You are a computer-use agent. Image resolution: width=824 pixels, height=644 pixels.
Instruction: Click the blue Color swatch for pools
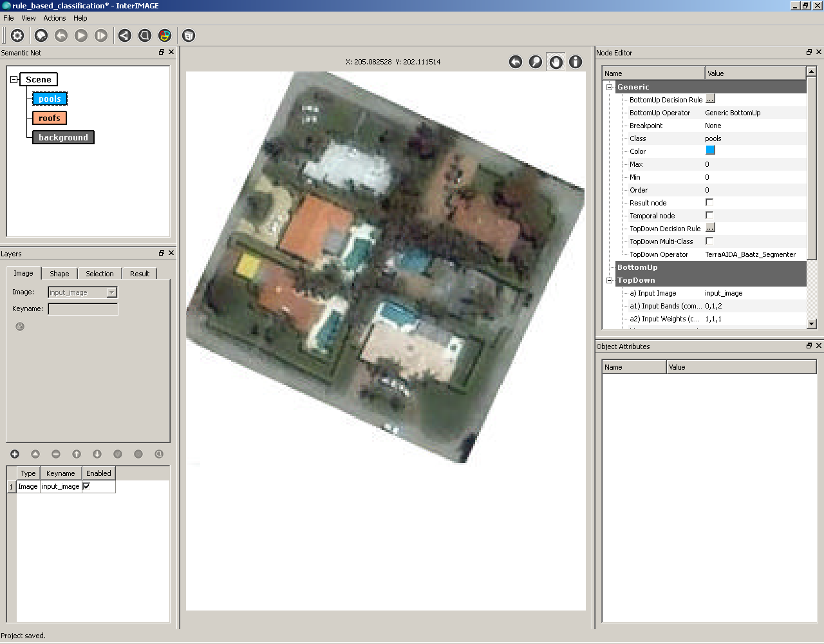711,150
